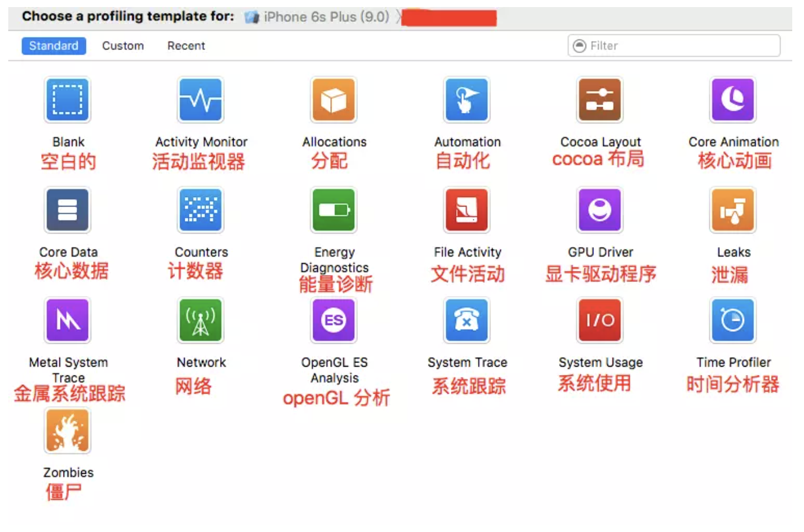Select the Zombies template icon
Viewport: 804px width, 532px height.
click(x=68, y=430)
